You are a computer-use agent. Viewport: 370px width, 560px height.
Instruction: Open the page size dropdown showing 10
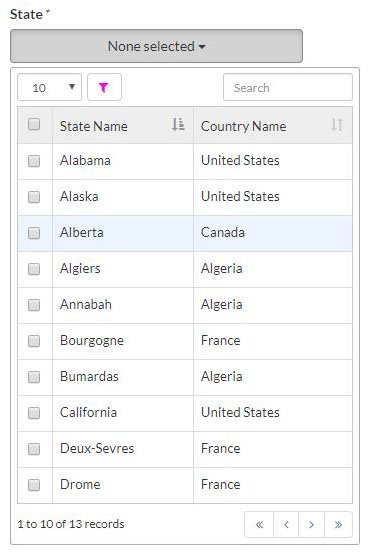[50, 88]
